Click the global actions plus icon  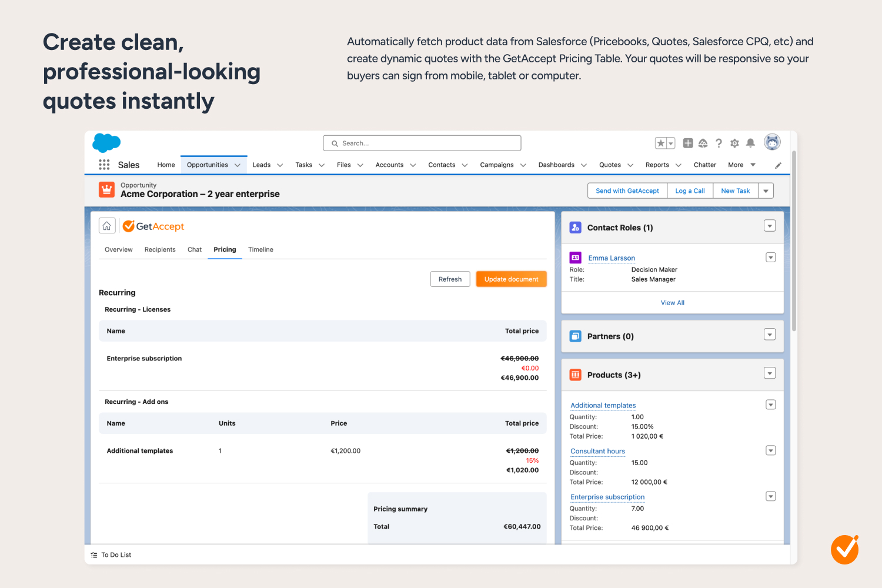[687, 143]
